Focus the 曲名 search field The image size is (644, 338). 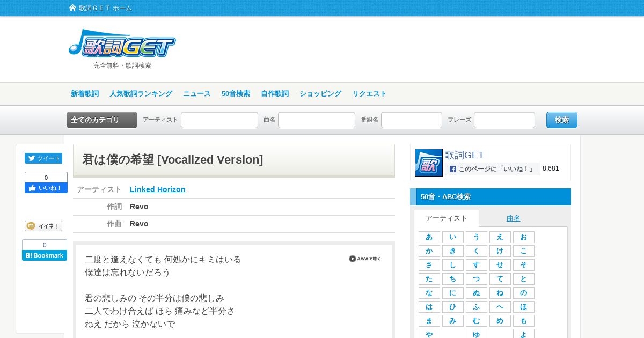(317, 120)
